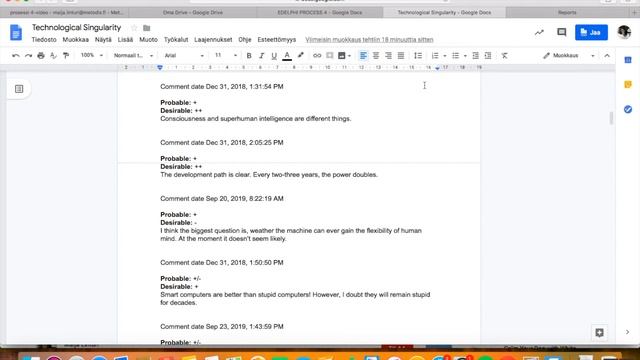Image resolution: width=640 pixels, height=360 pixels.
Task: Open the activity dashboard trend icon
Action: (x=539, y=32)
